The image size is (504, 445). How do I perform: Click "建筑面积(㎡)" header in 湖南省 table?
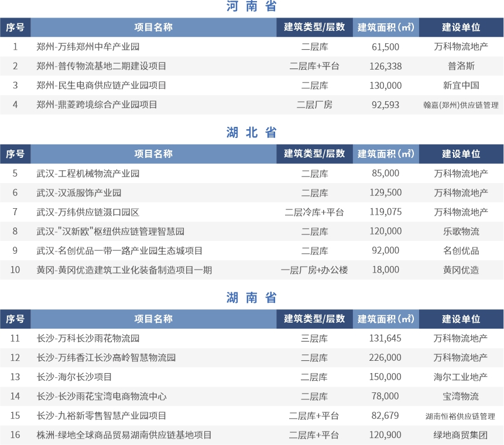386,319
